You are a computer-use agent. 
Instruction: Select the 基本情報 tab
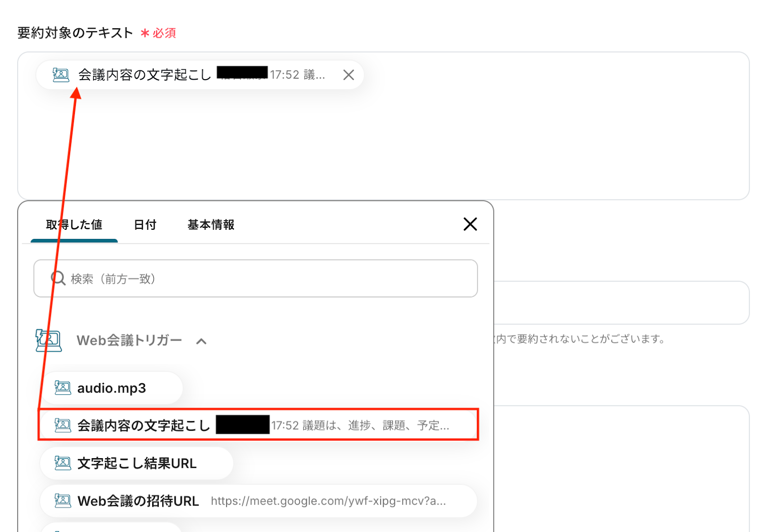tap(211, 225)
